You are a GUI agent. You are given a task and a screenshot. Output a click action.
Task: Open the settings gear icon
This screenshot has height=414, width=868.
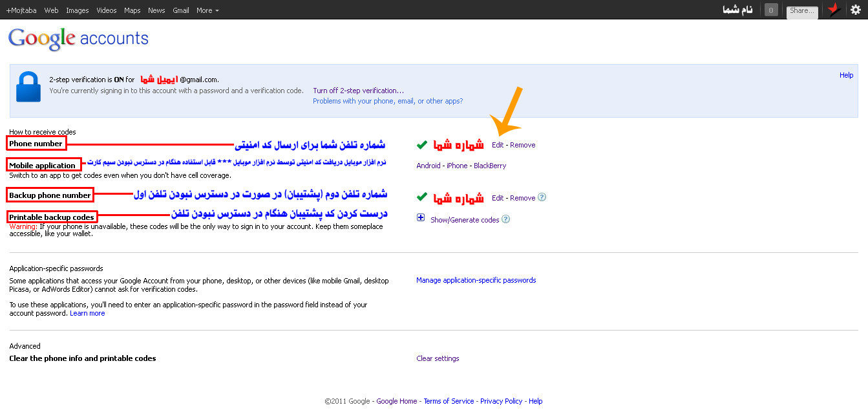856,10
